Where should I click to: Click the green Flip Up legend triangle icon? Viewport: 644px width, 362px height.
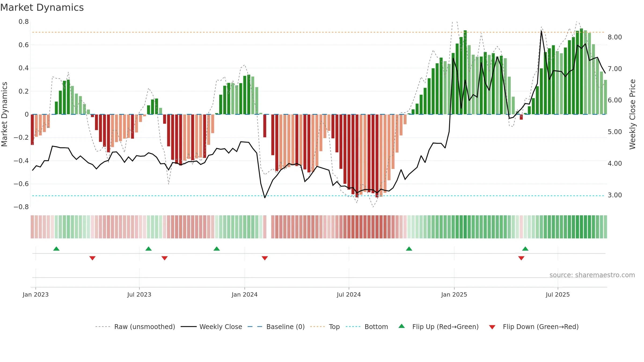[402, 326]
